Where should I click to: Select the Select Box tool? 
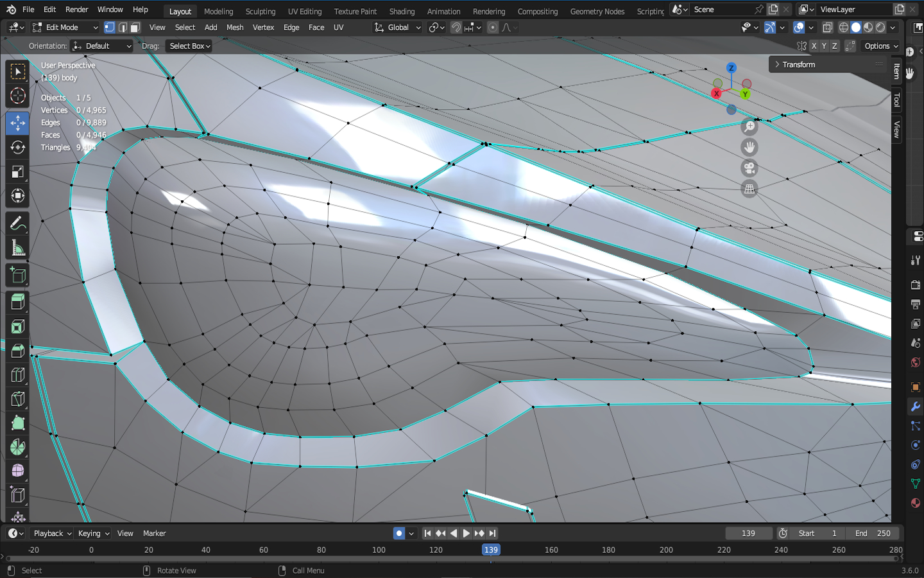[x=17, y=71]
